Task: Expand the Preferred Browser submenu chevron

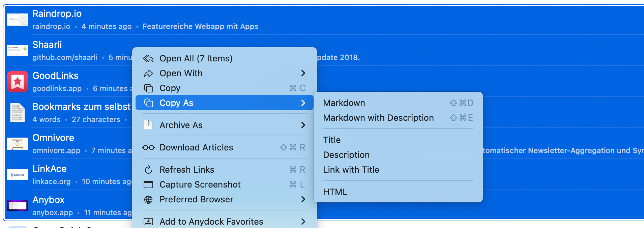Action: (x=303, y=199)
